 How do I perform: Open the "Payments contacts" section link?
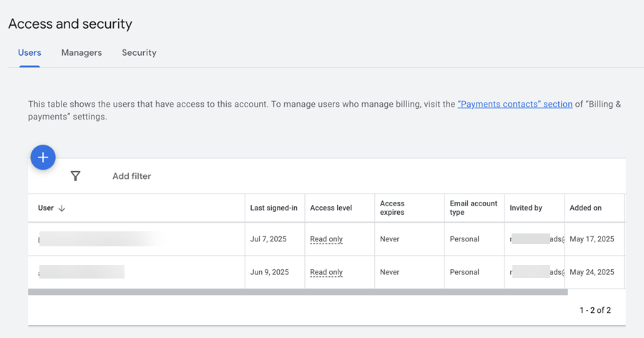(x=515, y=104)
